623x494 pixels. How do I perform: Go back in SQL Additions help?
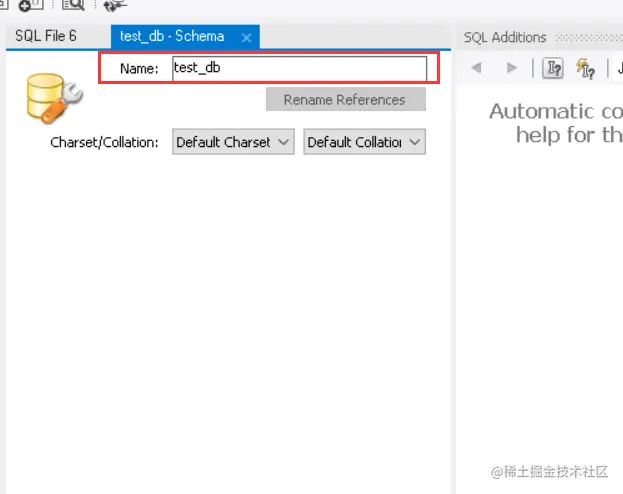(x=476, y=68)
